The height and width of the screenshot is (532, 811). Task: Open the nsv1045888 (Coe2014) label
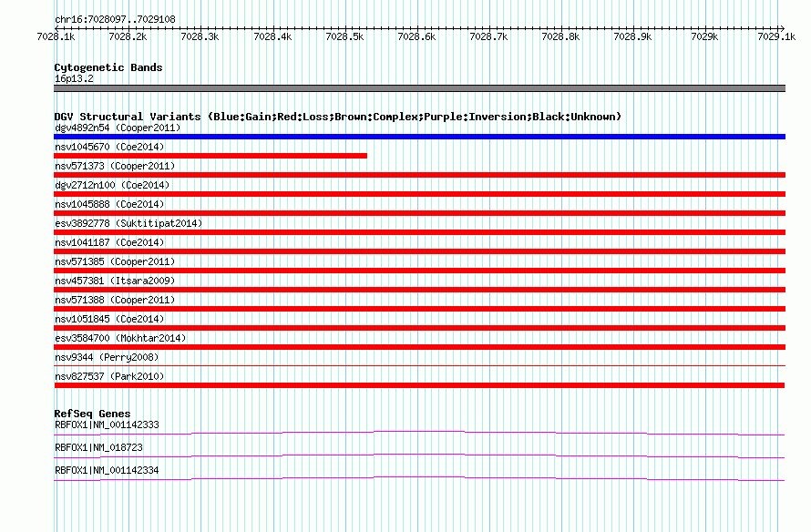[x=109, y=204]
